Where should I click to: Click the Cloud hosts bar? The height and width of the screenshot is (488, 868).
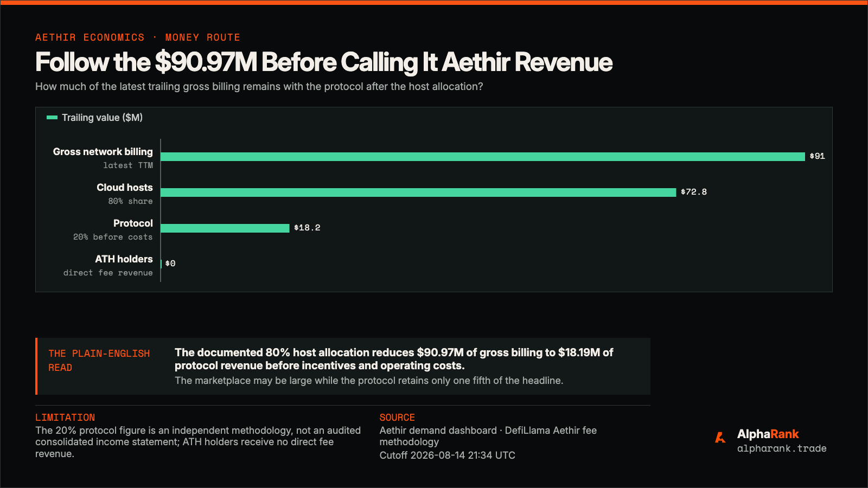(x=418, y=192)
